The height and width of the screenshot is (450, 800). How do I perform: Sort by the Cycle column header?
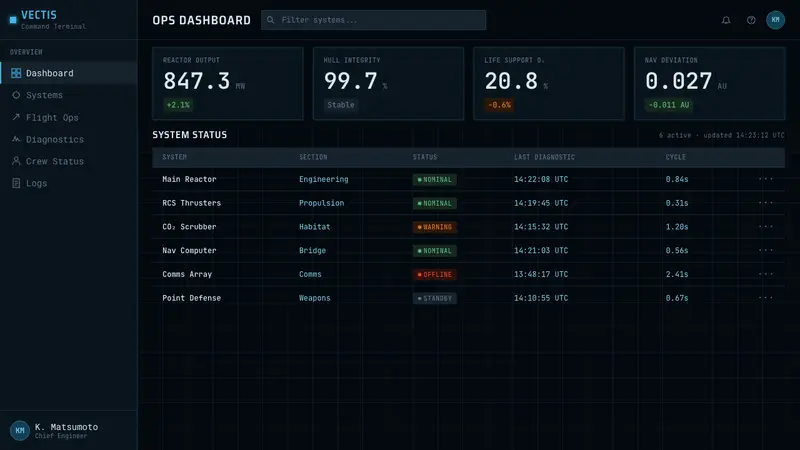[676, 157]
